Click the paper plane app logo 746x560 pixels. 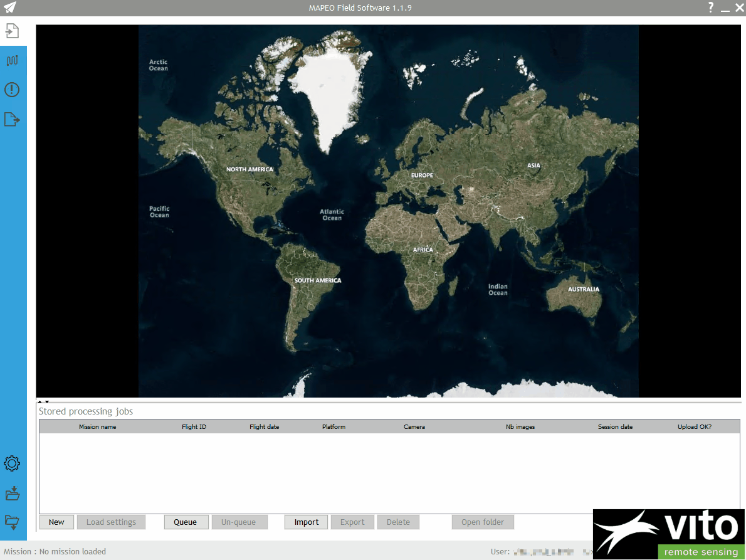(x=9, y=8)
